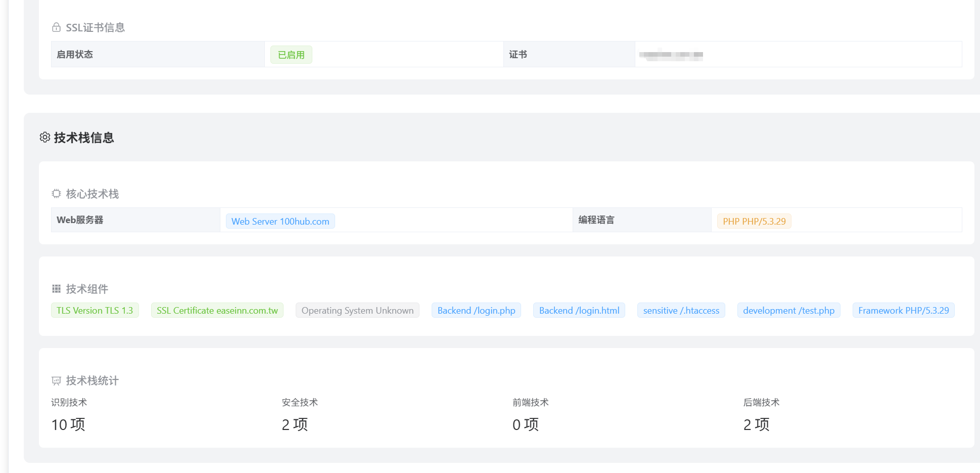Click the chip icon beside 核心技术栈
980x473 pixels.
point(56,194)
